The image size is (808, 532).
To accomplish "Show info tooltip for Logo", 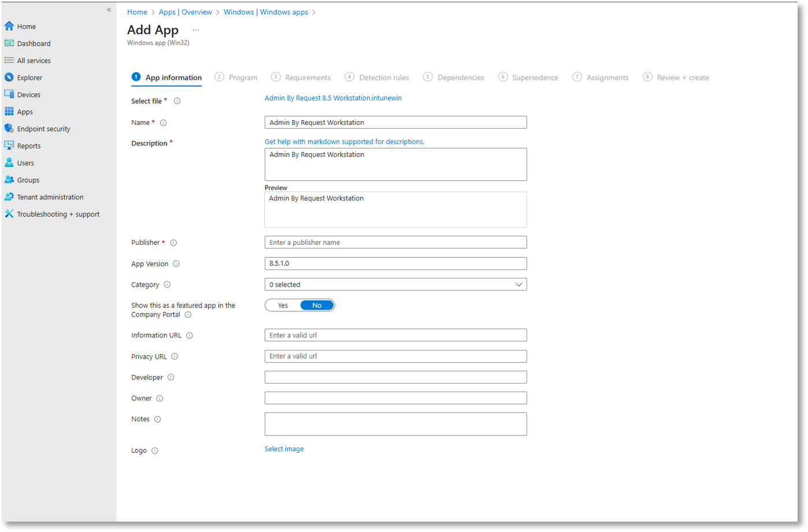I will click(x=155, y=451).
